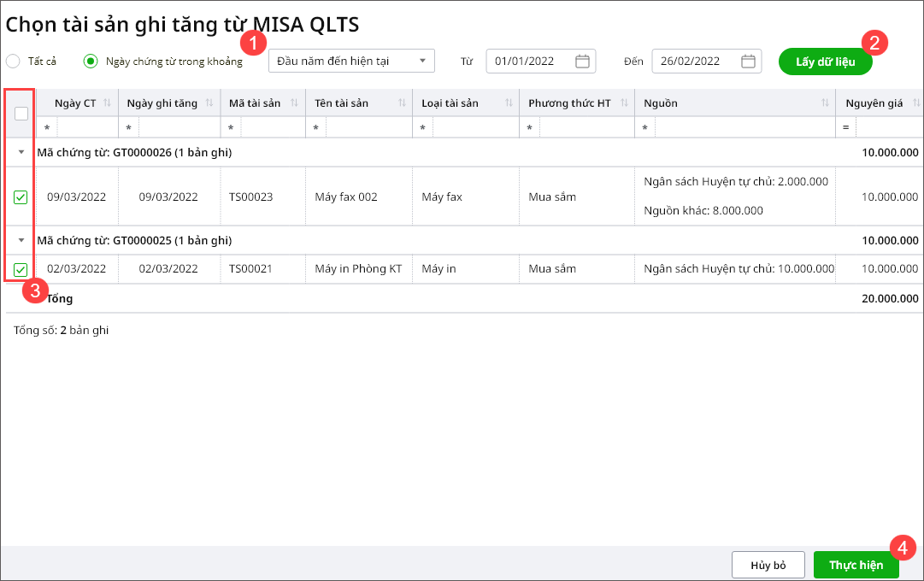This screenshot has width=924, height=581.
Task: Collapse the GT0000026 voucher group
Action: click(x=21, y=153)
